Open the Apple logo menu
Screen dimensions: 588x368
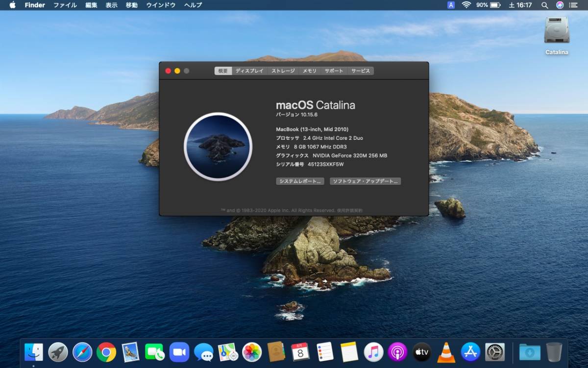point(12,5)
